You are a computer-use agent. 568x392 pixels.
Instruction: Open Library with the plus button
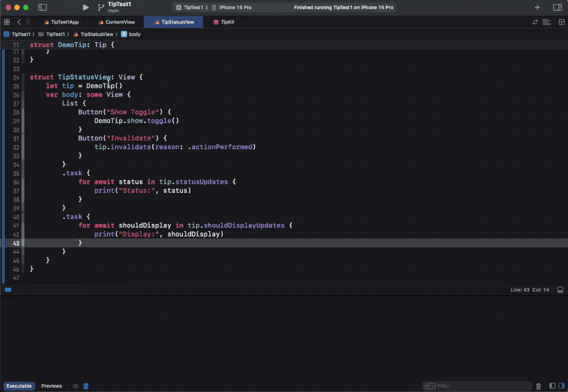[x=537, y=7]
